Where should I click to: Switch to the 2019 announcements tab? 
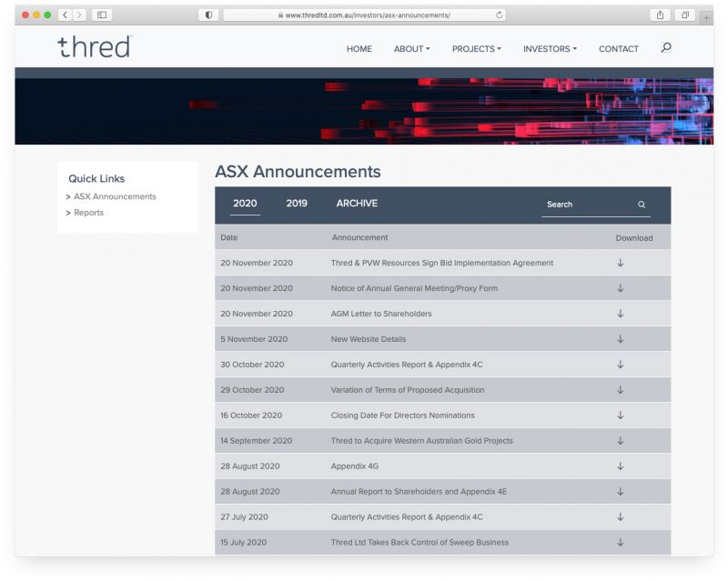click(297, 204)
